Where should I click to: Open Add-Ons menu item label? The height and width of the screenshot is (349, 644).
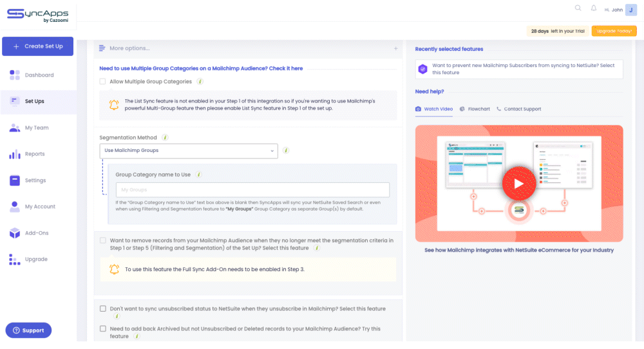point(37,233)
